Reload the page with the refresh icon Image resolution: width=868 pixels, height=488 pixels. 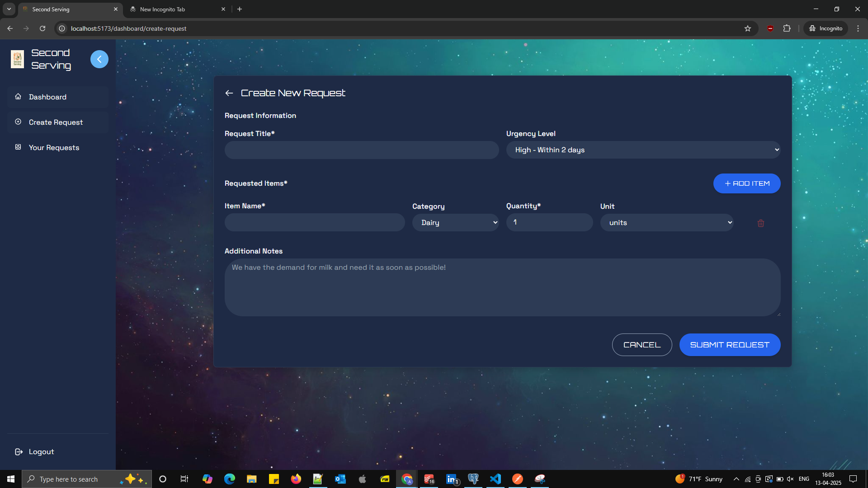tap(42, 28)
